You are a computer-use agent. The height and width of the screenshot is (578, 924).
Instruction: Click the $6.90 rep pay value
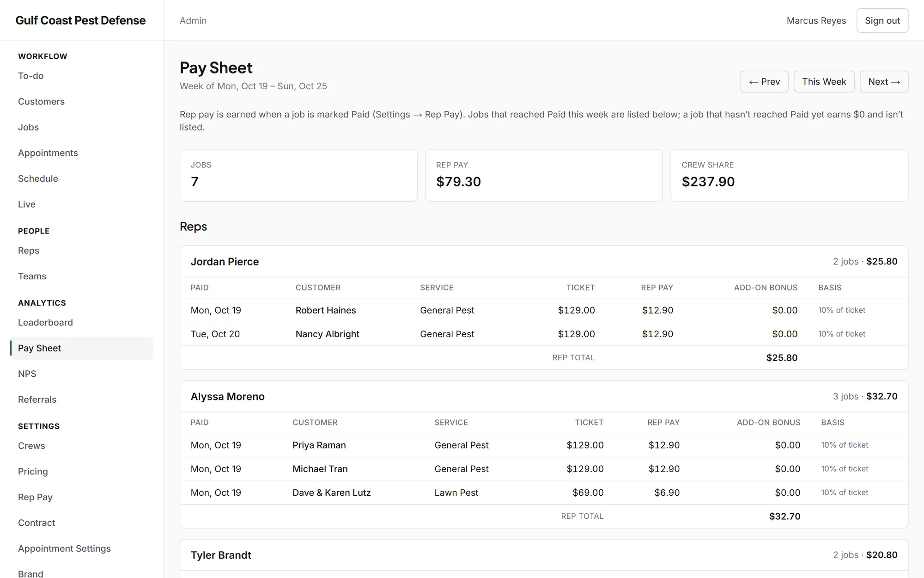[x=667, y=493]
